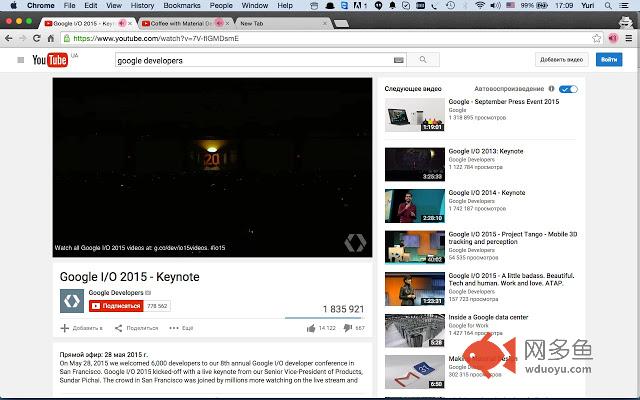
Task: Click the volume icon in menu bar
Action: (x=495, y=5)
